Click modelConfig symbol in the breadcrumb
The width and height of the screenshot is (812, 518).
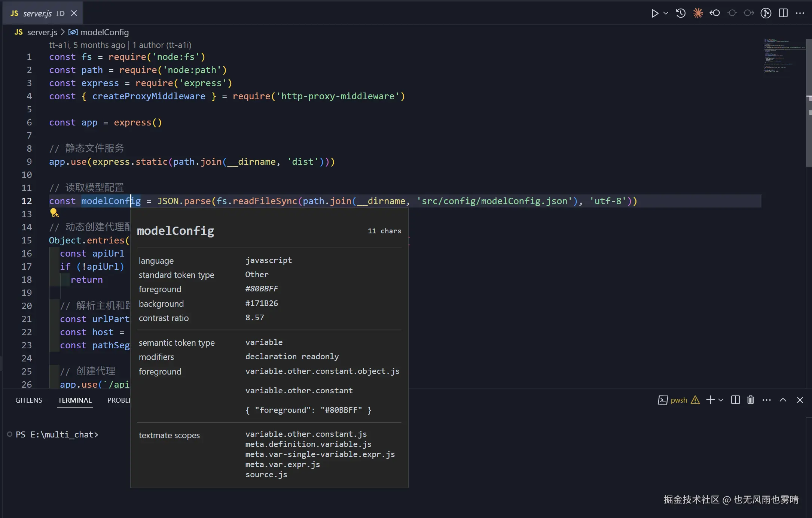pyautogui.click(x=104, y=32)
